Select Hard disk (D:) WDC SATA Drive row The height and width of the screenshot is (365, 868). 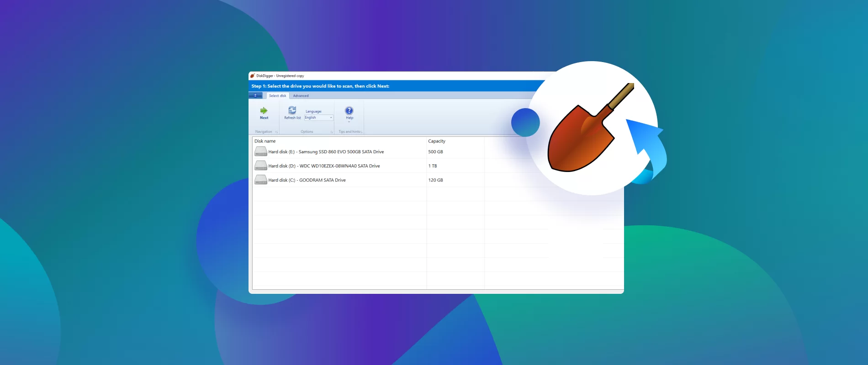pos(324,166)
